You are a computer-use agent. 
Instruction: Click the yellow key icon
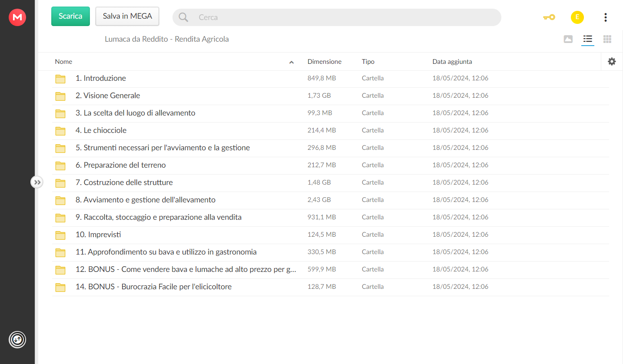pyautogui.click(x=549, y=17)
